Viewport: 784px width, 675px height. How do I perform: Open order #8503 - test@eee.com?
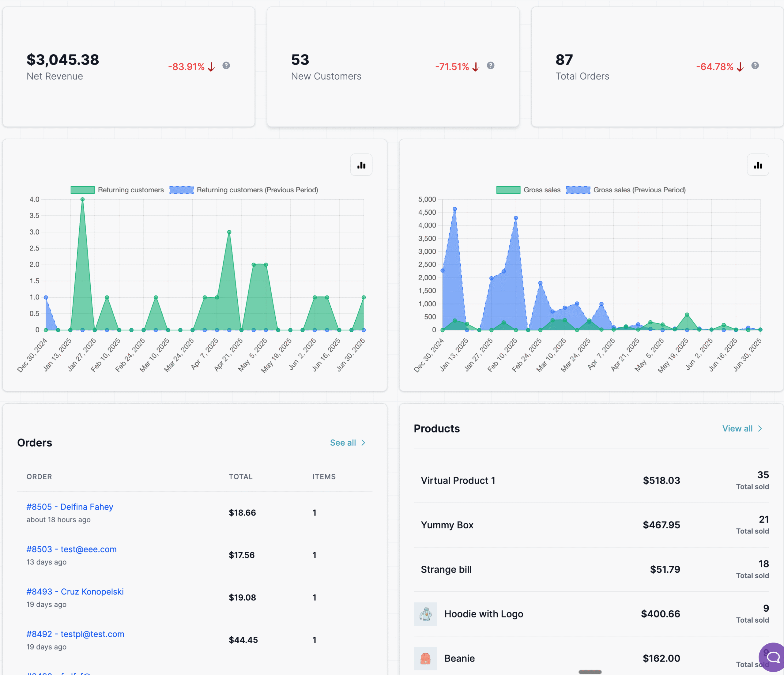tap(72, 549)
